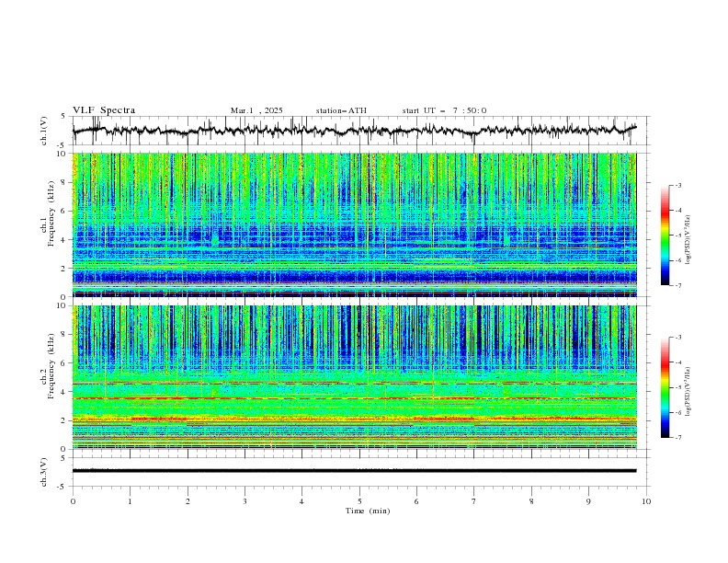Click the "-7" label on ch.2 colorbar
This screenshot has height=563, width=728.
click(x=678, y=437)
